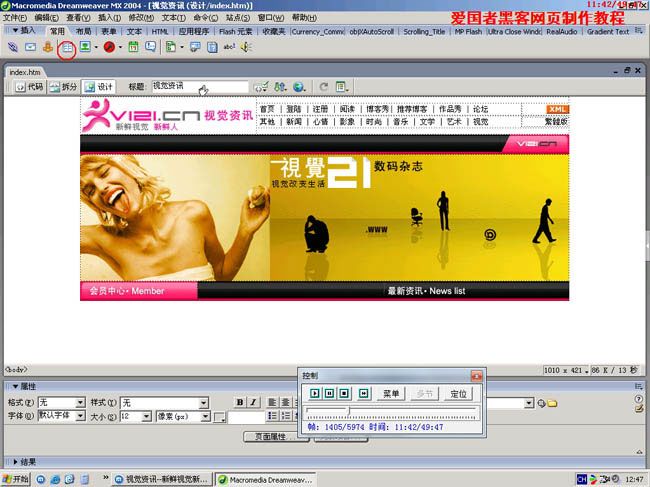The height and width of the screenshot is (487, 650).
Task: Click the 菜单 button in control dialog
Action: [x=391, y=394]
